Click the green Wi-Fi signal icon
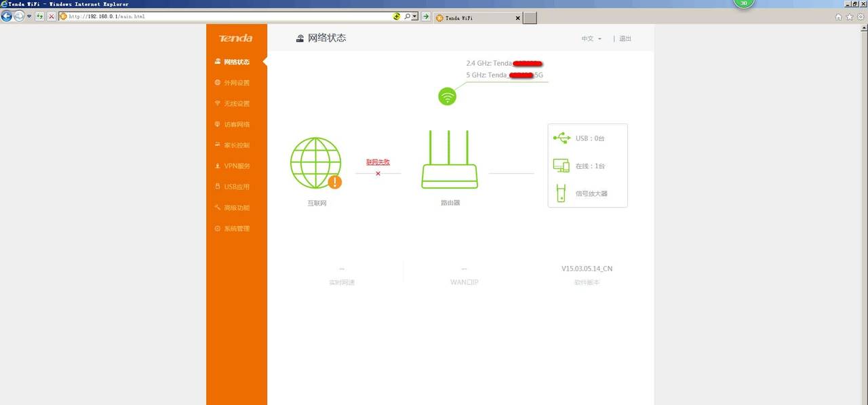This screenshot has width=868, height=405. tap(447, 96)
